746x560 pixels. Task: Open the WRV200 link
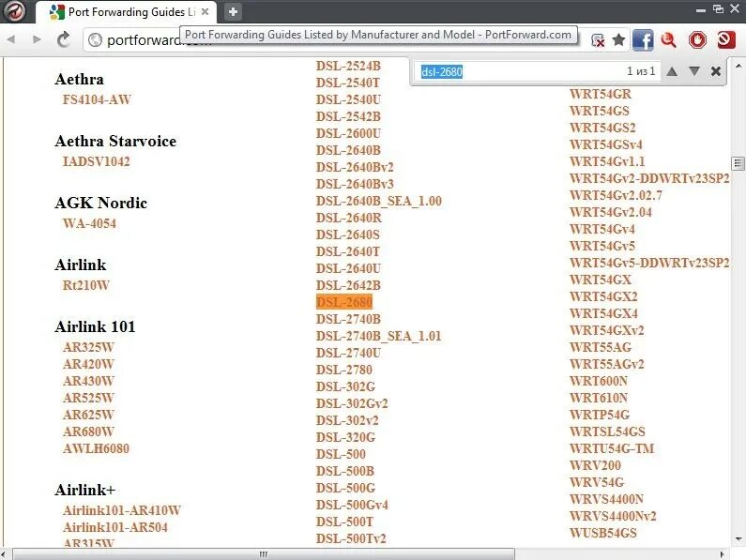(x=595, y=465)
